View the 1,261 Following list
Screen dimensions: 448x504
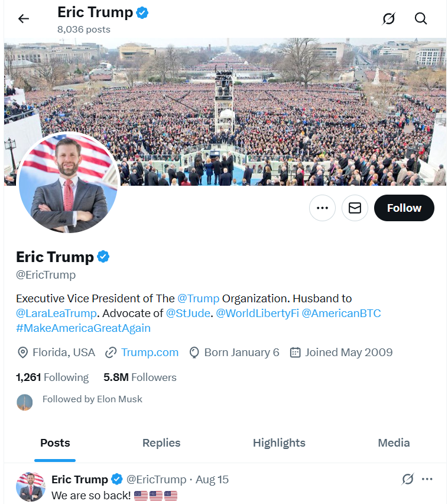coord(53,377)
